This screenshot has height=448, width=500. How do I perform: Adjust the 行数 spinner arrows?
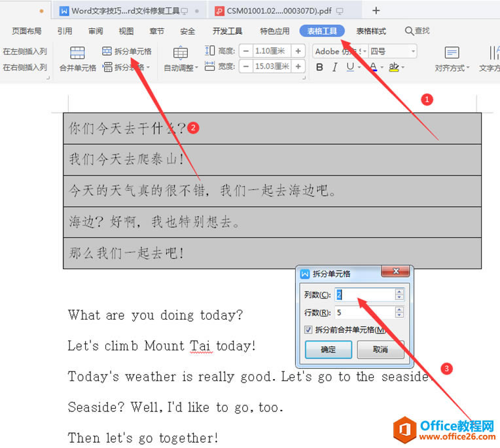tap(399, 312)
